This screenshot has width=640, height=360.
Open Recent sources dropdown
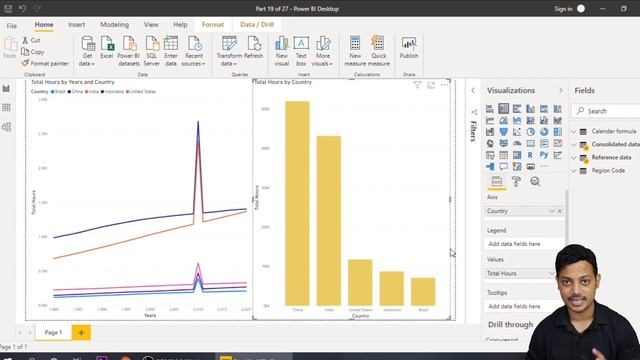[x=193, y=51]
